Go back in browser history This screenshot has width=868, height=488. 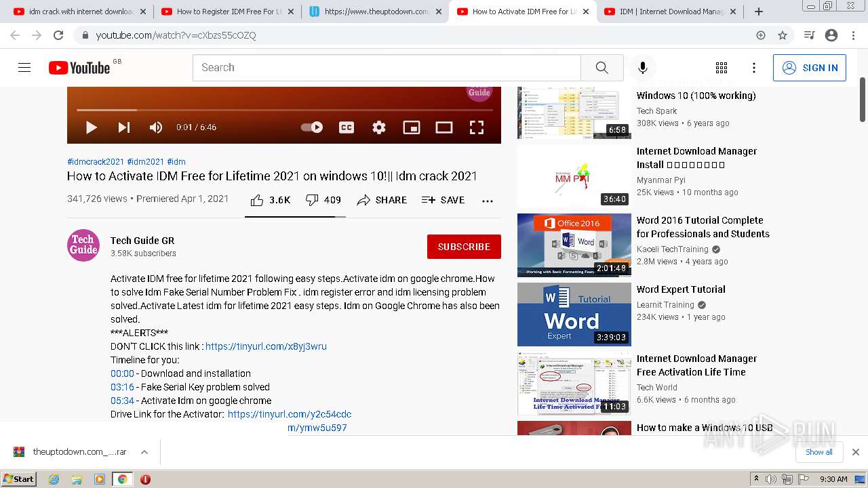(x=15, y=35)
